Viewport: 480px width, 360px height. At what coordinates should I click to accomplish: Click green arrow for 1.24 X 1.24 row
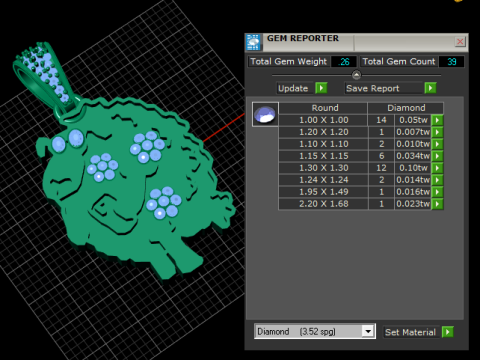coord(437,180)
